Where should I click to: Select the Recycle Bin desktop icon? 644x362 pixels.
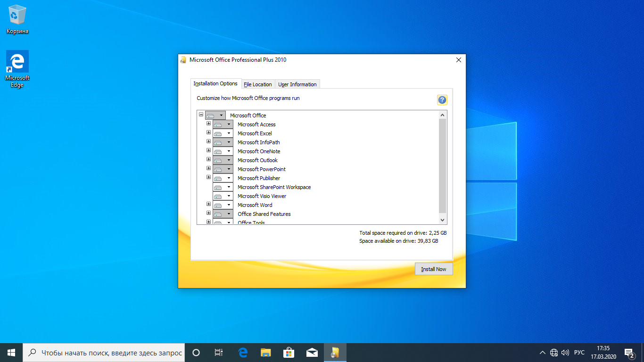pyautogui.click(x=17, y=19)
